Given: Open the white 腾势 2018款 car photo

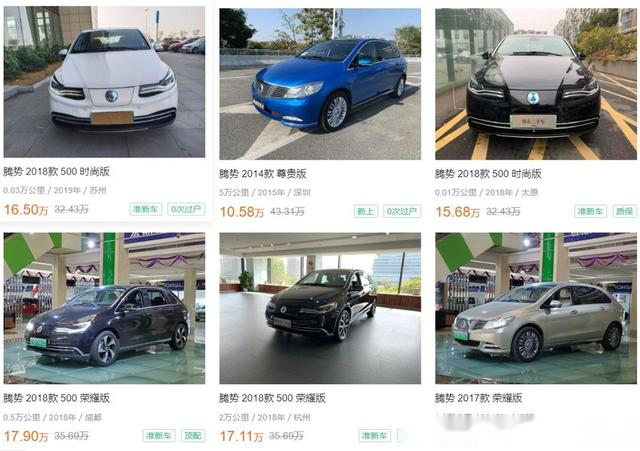Looking at the screenshot, I should (104, 82).
